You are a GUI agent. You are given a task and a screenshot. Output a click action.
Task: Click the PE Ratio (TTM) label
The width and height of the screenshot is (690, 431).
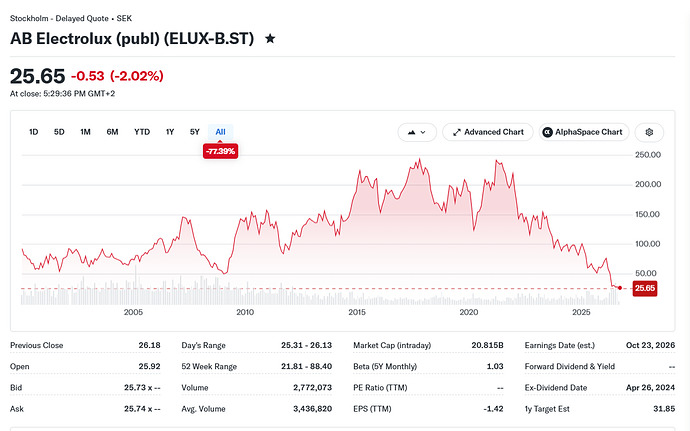click(x=380, y=388)
